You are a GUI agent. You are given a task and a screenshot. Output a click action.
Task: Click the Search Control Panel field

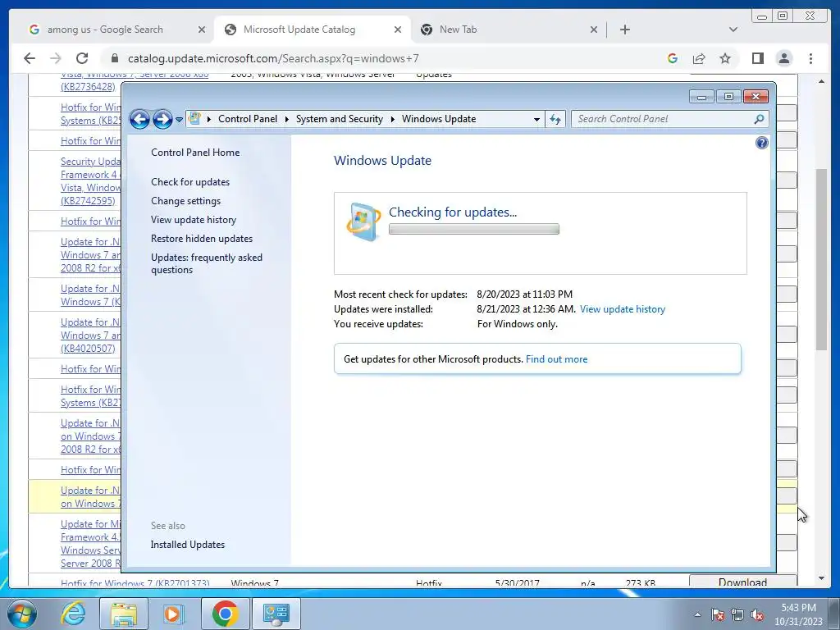(x=664, y=119)
